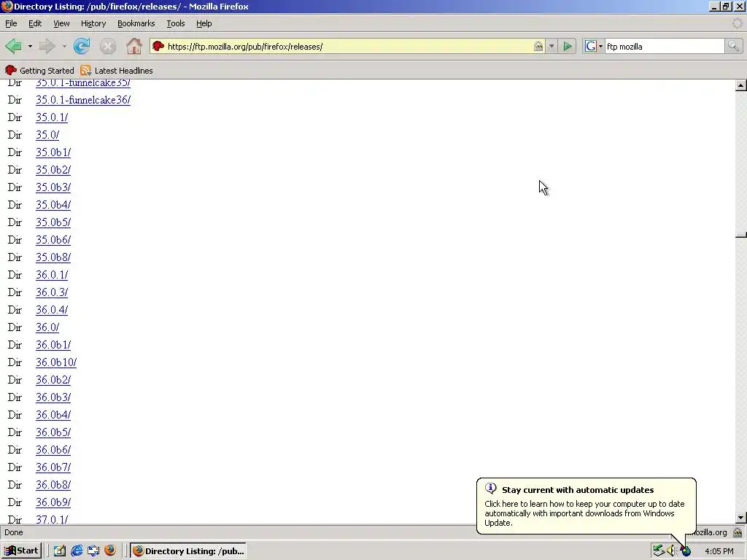The height and width of the screenshot is (560, 747).
Task: Click the Windows Update shield tray icon
Action: 686,551
